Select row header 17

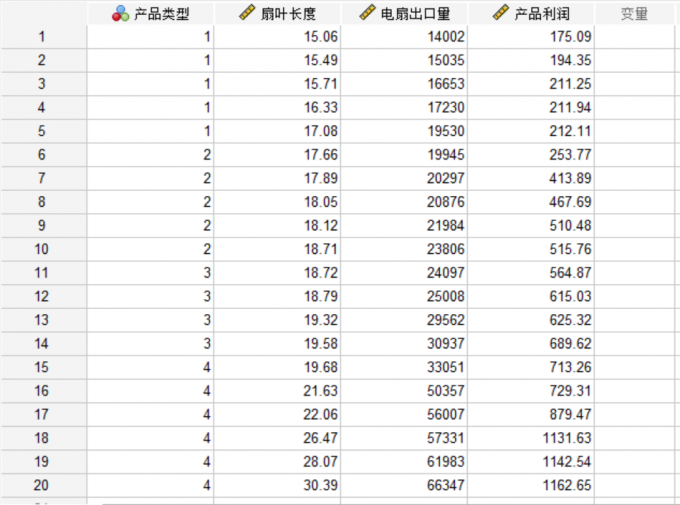43,414
